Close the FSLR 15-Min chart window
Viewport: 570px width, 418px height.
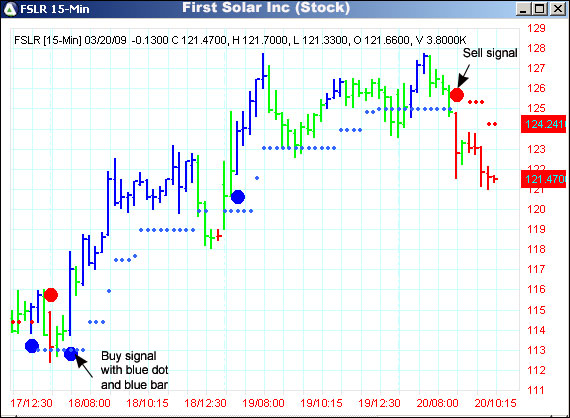[557, 8]
